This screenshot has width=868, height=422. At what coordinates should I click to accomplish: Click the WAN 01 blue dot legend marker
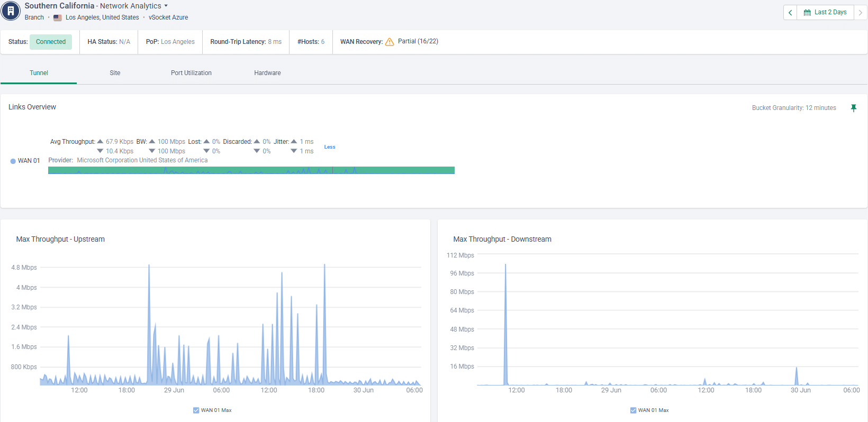click(13, 161)
